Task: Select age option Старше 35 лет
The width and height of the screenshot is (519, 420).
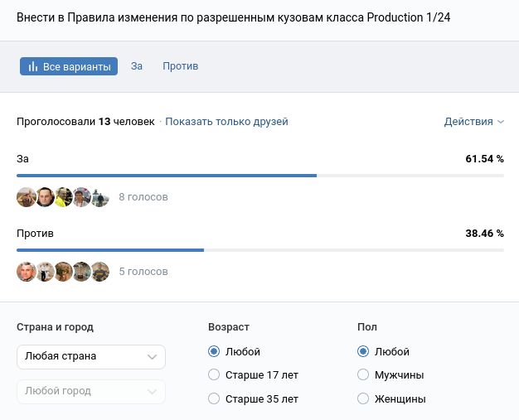Action: coord(215,399)
